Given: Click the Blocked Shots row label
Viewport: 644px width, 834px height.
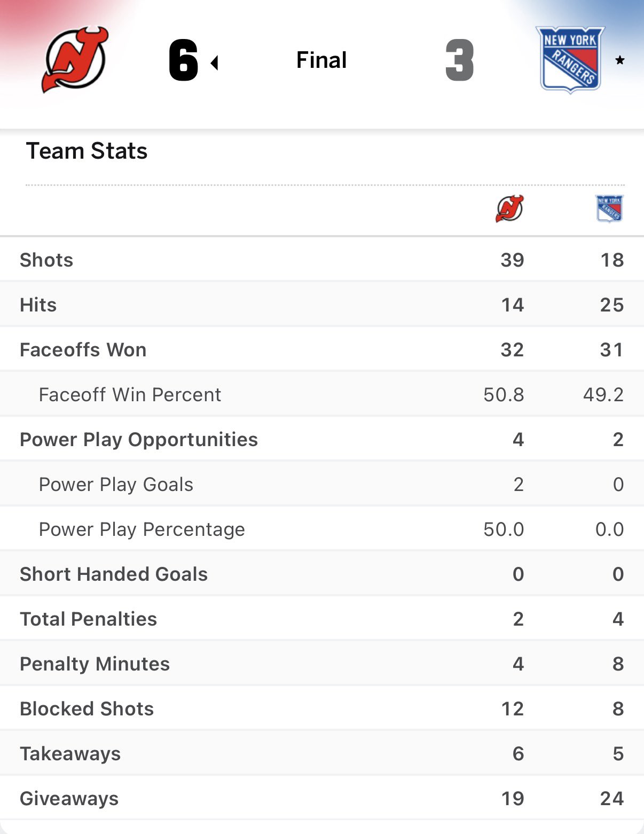Looking at the screenshot, I should coord(87,709).
